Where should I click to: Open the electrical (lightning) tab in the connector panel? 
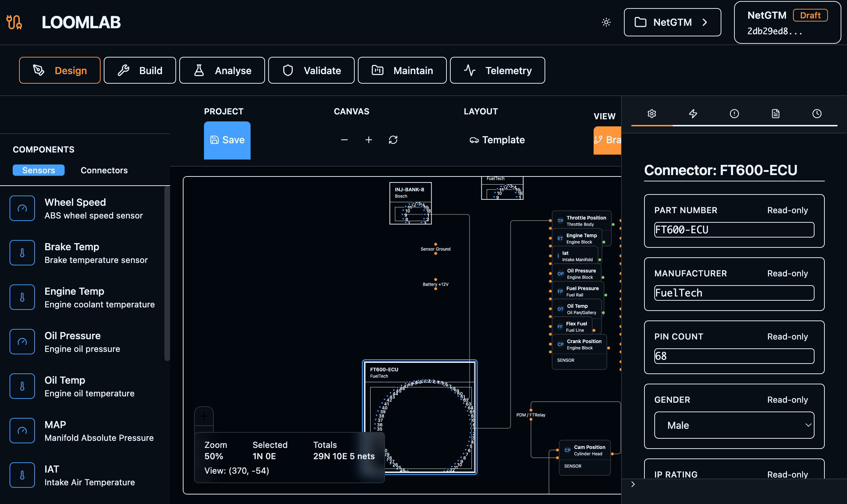point(693,114)
